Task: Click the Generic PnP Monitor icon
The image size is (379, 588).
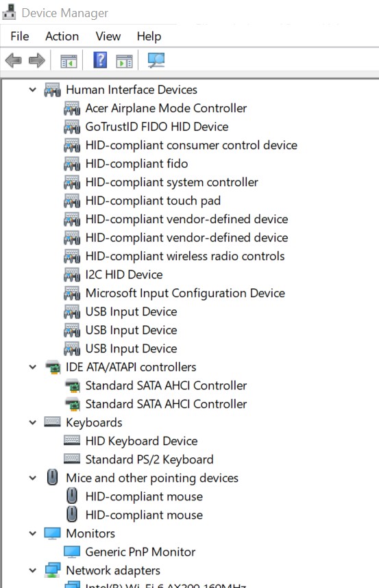Action: 72,552
